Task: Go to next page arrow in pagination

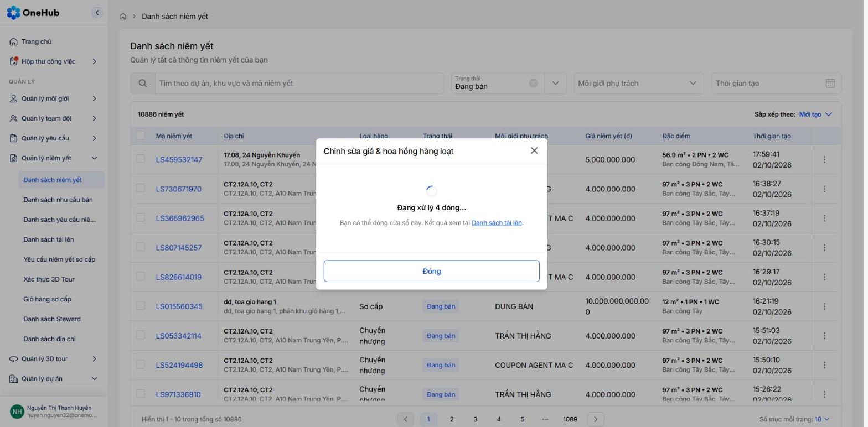Action: pyautogui.click(x=596, y=419)
